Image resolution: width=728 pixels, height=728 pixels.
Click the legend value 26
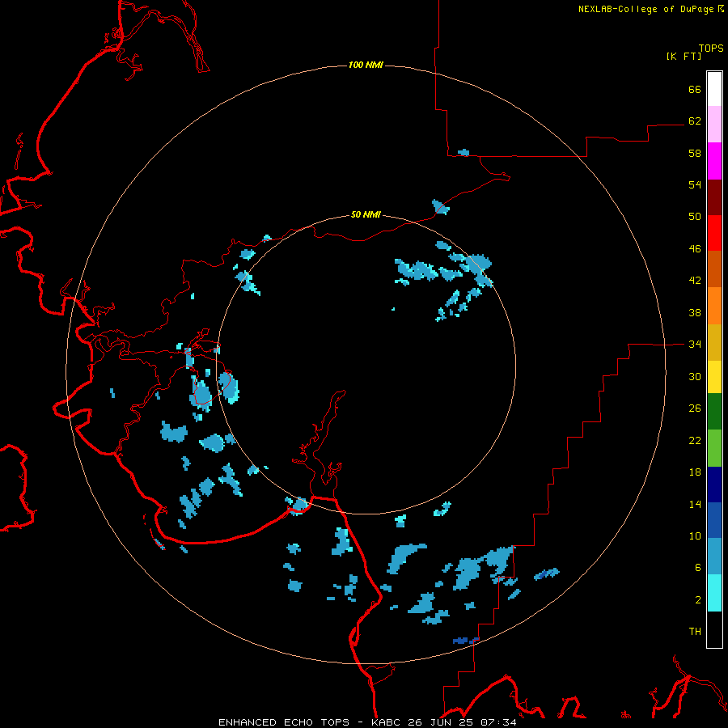(695, 408)
